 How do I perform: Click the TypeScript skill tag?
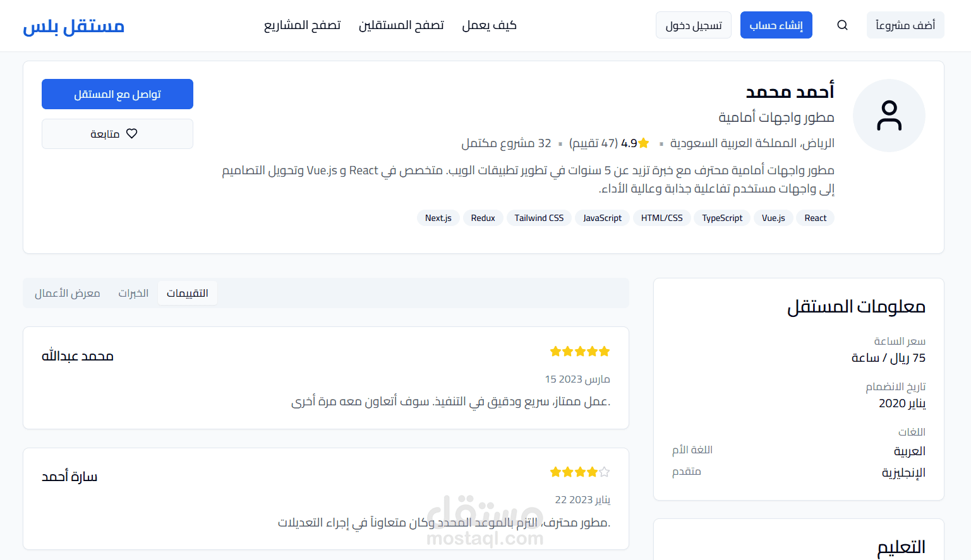[x=722, y=218]
